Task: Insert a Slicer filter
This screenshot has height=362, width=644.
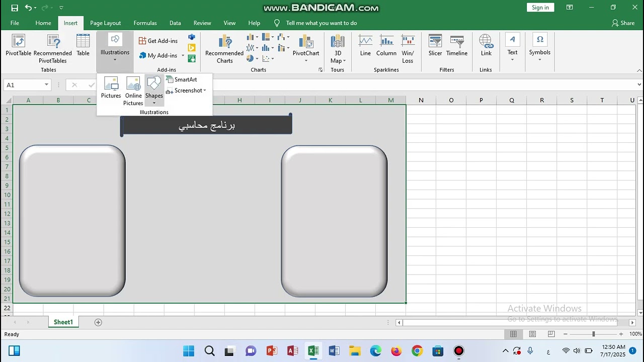Action: point(435,46)
